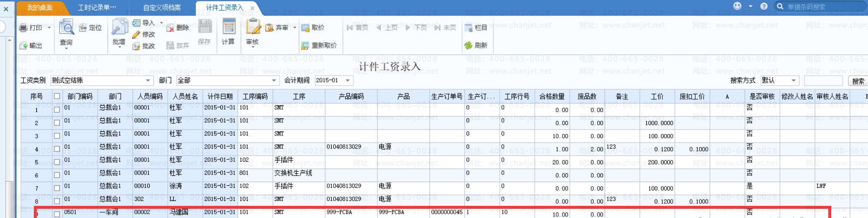
Task: Click the 放弃 (discard) icon
Action: [170, 46]
